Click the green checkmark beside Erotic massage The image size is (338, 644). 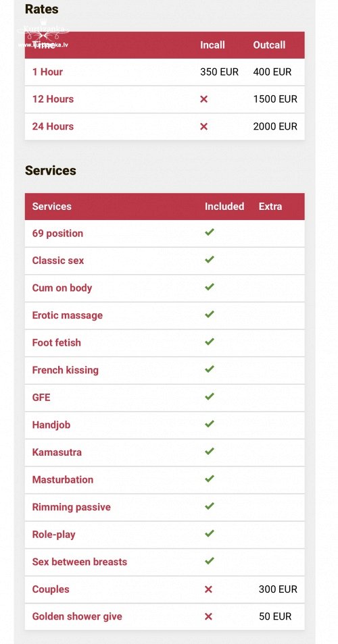tap(210, 314)
